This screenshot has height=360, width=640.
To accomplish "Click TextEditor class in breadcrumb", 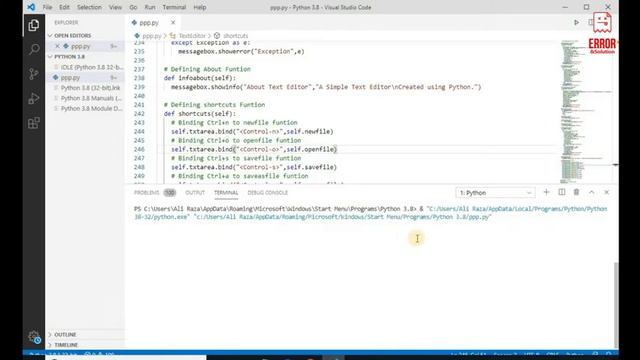I will point(192,36).
